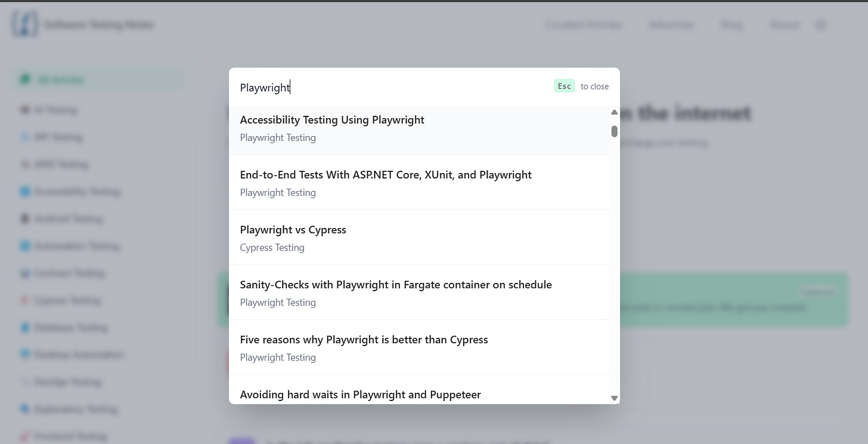Open the About menu item
868x444 pixels.
(x=785, y=25)
